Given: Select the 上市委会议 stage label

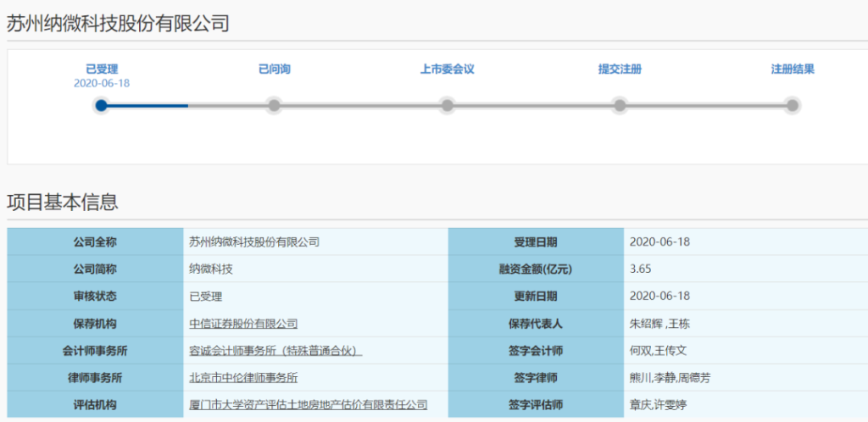Looking at the screenshot, I should click(448, 69).
